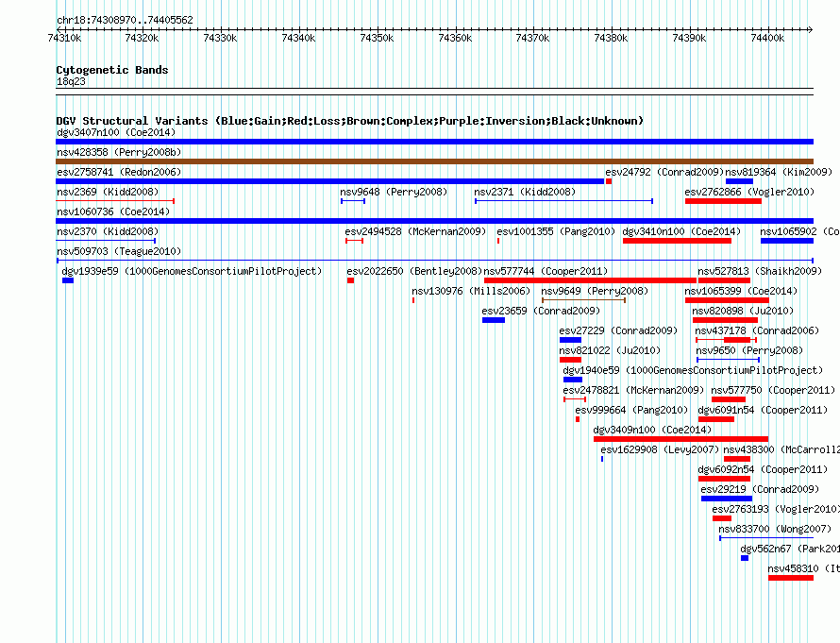Click the esv29219 (Conrad2009) blue bar
Viewport: 840px width, 643px height.
(x=727, y=499)
